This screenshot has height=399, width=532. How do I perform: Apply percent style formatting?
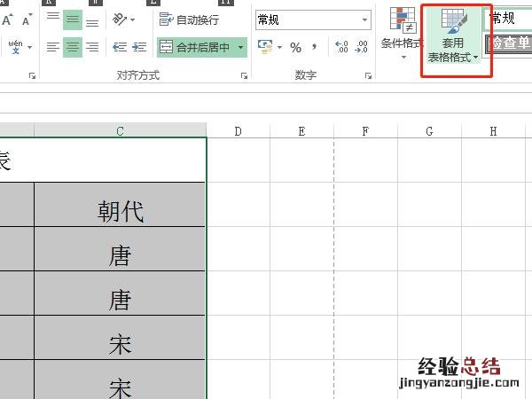pyautogui.click(x=295, y=47)
